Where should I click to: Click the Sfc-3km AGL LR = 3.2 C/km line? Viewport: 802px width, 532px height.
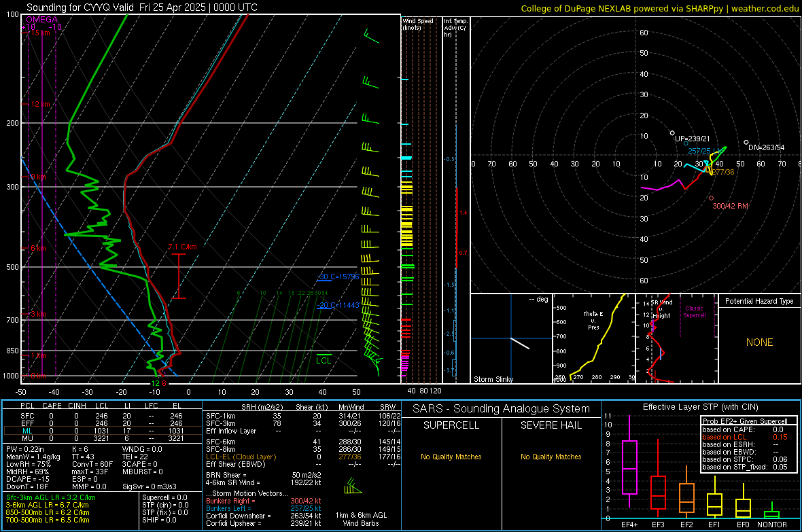(x=51, y=497)
